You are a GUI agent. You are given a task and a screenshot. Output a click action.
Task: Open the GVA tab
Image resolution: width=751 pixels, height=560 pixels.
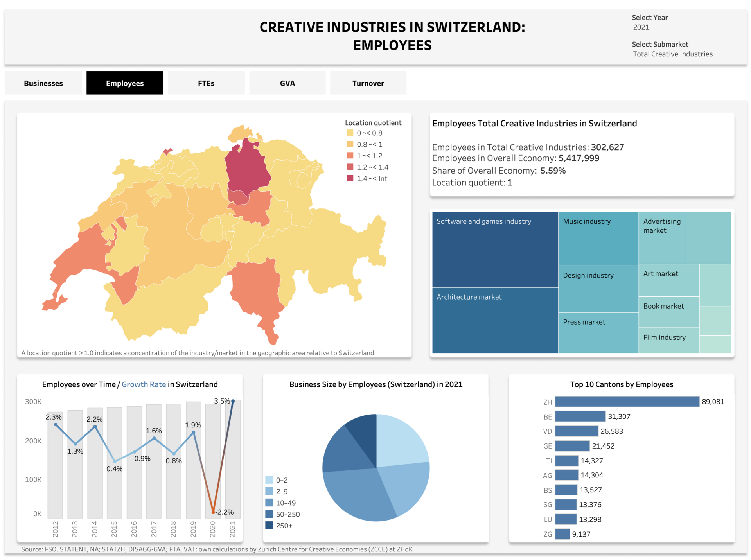287,83
